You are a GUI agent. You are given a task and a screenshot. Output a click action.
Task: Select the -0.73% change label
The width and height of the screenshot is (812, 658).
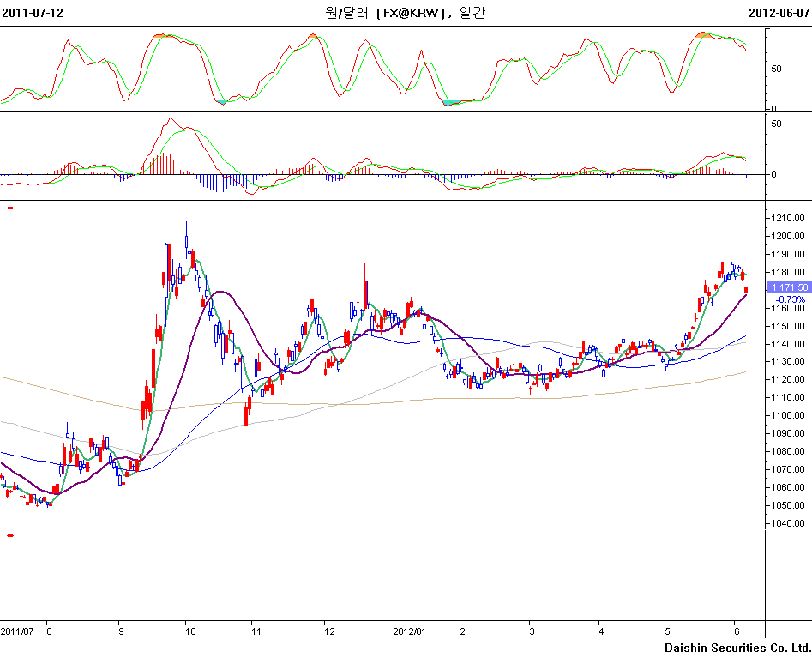point(789,299)
